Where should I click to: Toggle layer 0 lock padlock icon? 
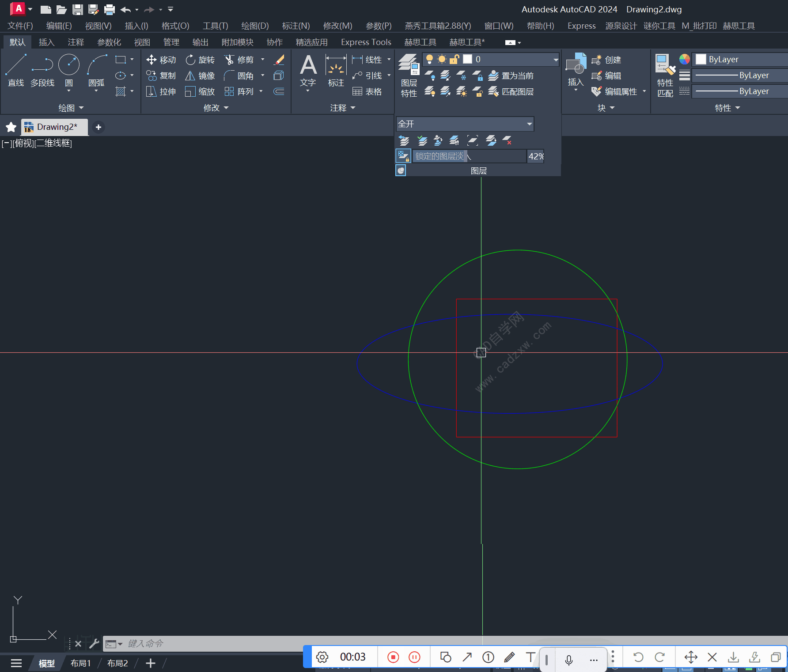(454, 59)
